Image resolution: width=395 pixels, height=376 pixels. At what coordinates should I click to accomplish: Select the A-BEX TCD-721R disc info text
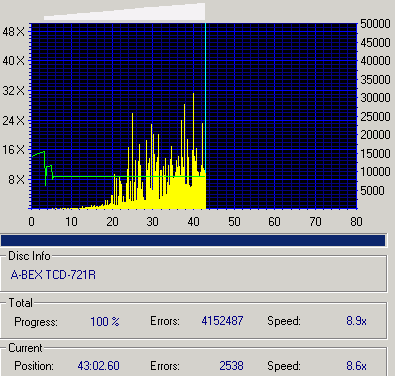click(53, 275)
